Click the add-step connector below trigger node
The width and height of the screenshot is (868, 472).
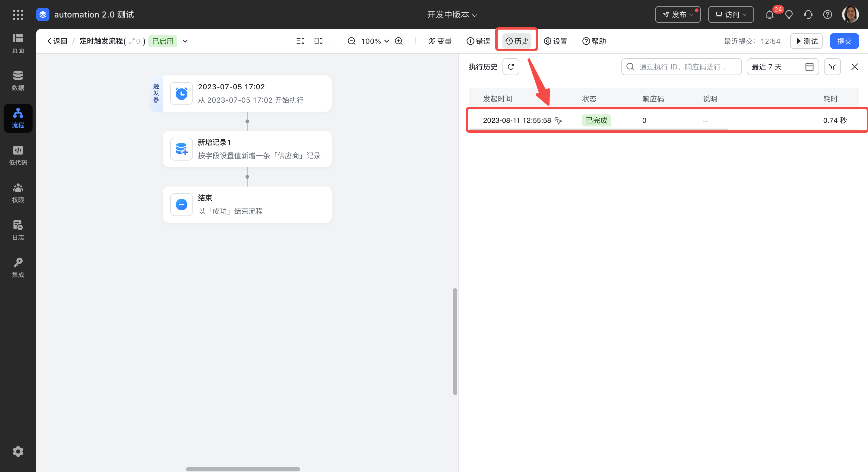247,121
